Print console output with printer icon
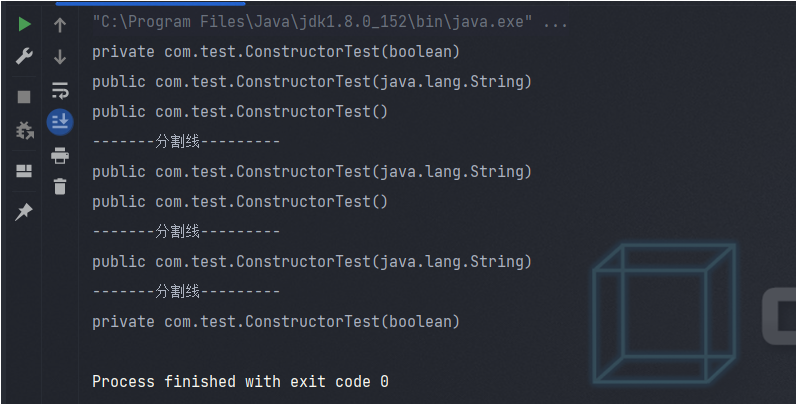Screen dimensions: 796x405 click(60, 155)
